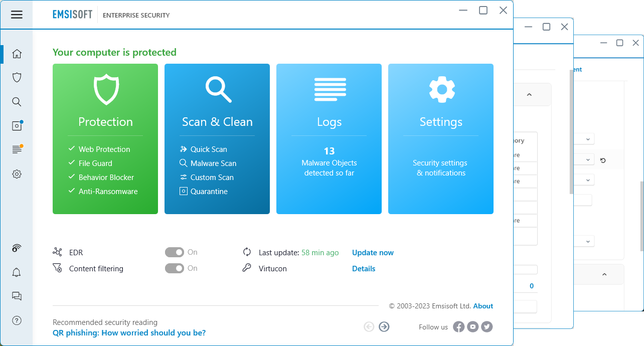Viewport: 644px width, 346px height.
Task: Click the 'Virtucon' license name
Action: click(273, 268)
